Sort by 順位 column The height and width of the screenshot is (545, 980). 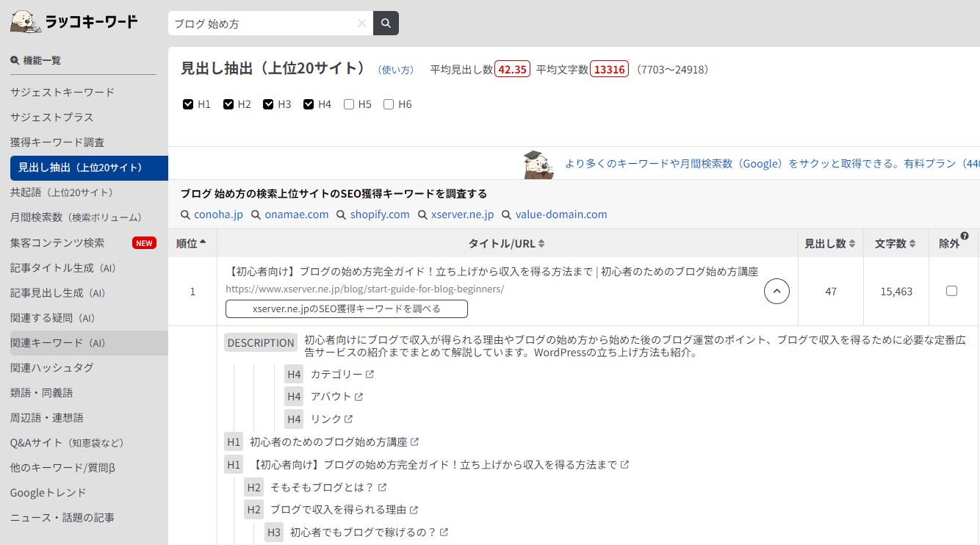tap(192, 243)
